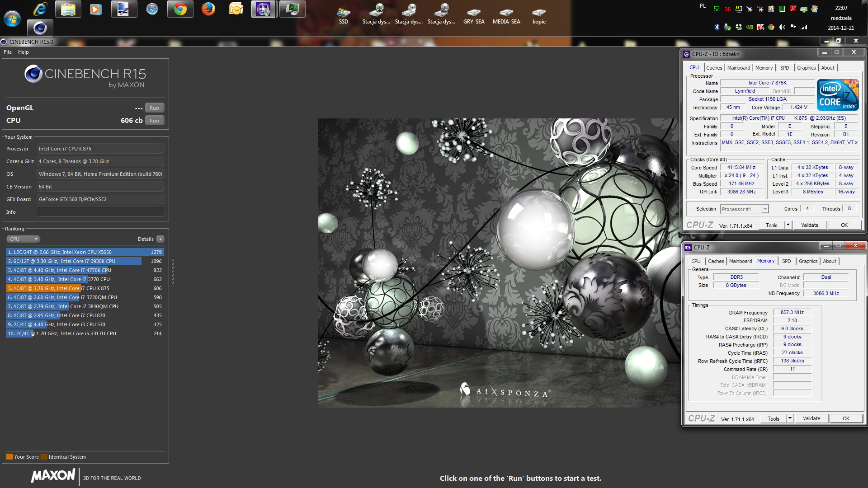Click the network signal bars tray icon
Screen dimensions: 868x488
pos(804,27)
